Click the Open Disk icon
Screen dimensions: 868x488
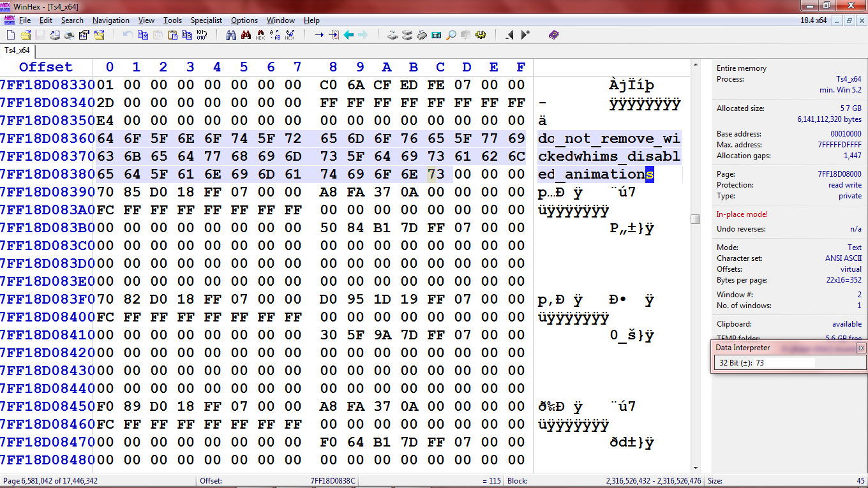tap(393, 35)
